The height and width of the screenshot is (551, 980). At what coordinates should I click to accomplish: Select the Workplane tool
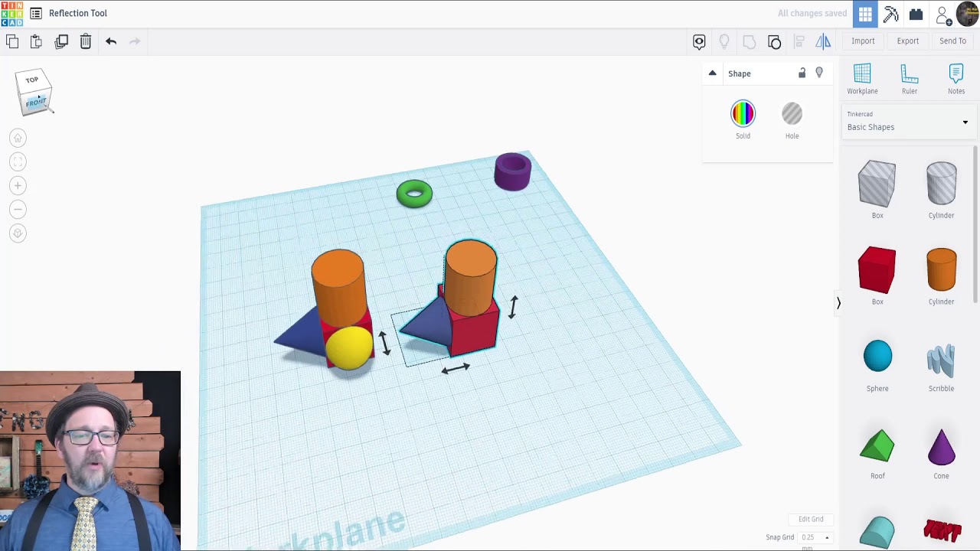(x=862, y=80)
